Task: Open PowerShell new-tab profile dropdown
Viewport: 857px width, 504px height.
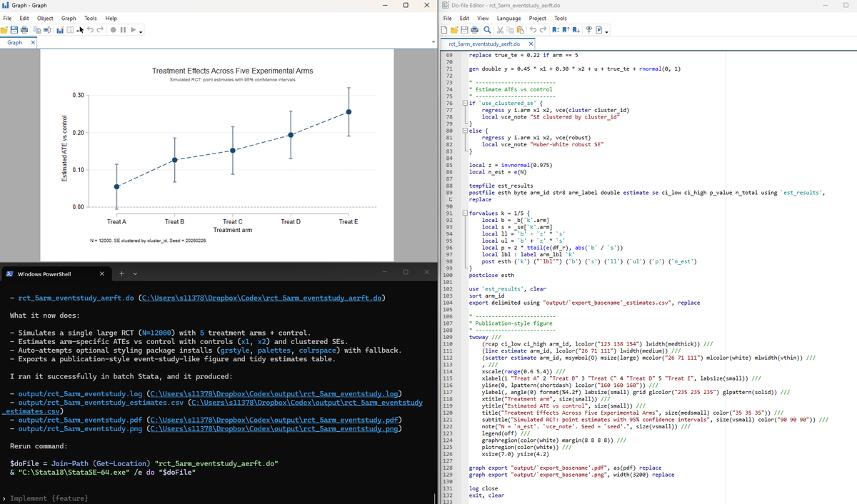Action: [134, 273]
